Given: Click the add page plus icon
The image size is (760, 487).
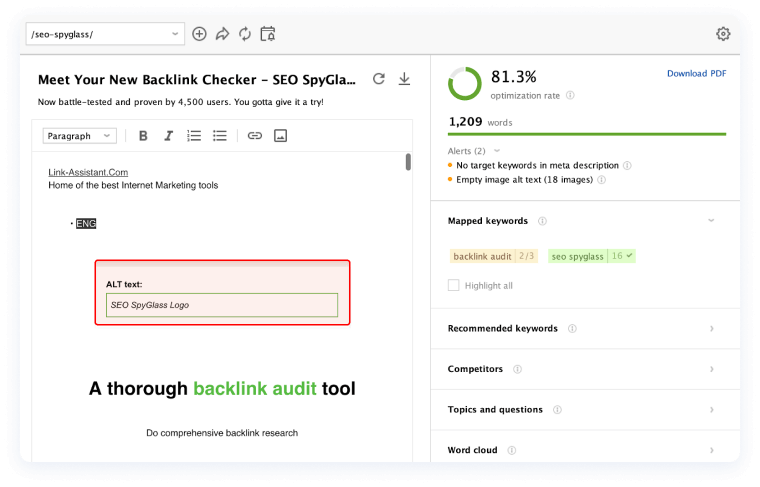Looking at the screenshot, I should click(x=199, y=34).
